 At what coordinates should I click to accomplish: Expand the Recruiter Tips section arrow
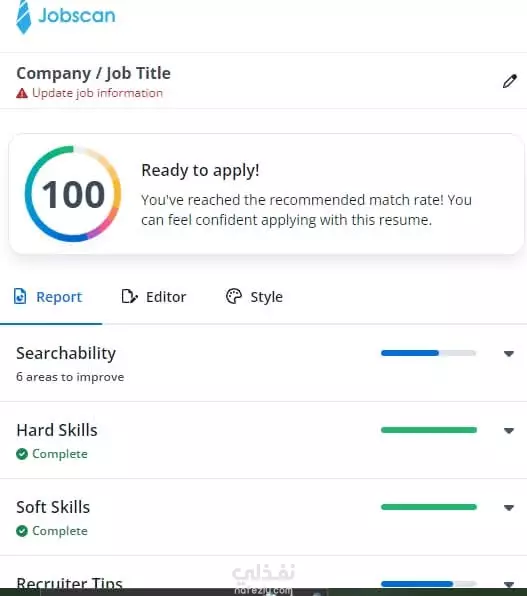509,584
